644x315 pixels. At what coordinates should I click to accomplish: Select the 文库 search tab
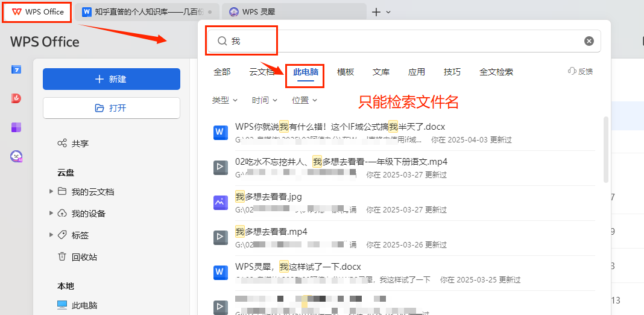(x=380, y=72)
